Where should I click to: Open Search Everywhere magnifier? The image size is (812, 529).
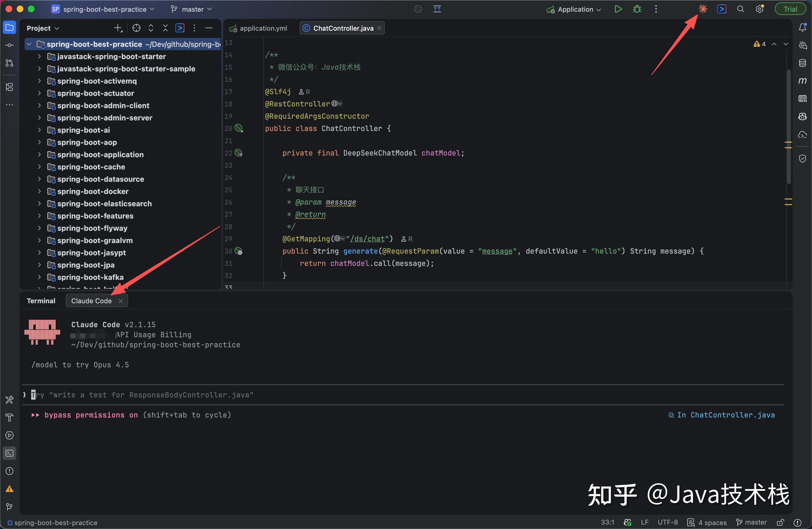coord(740,9)
